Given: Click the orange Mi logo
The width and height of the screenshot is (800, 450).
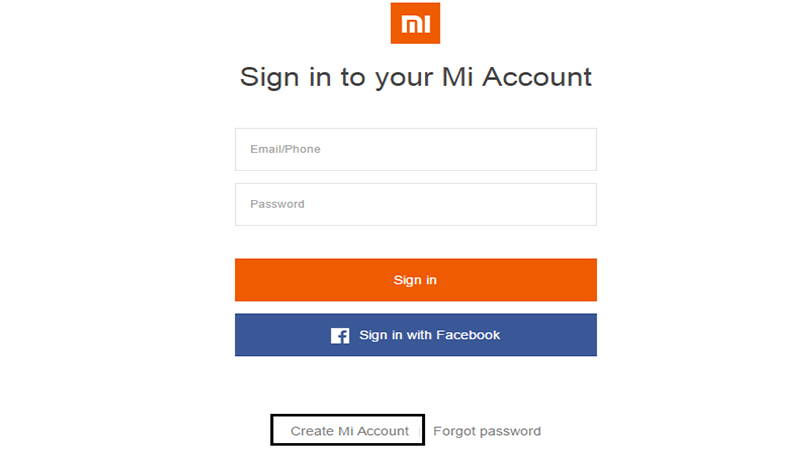Looking at the screenshot, I should point(415,24).
